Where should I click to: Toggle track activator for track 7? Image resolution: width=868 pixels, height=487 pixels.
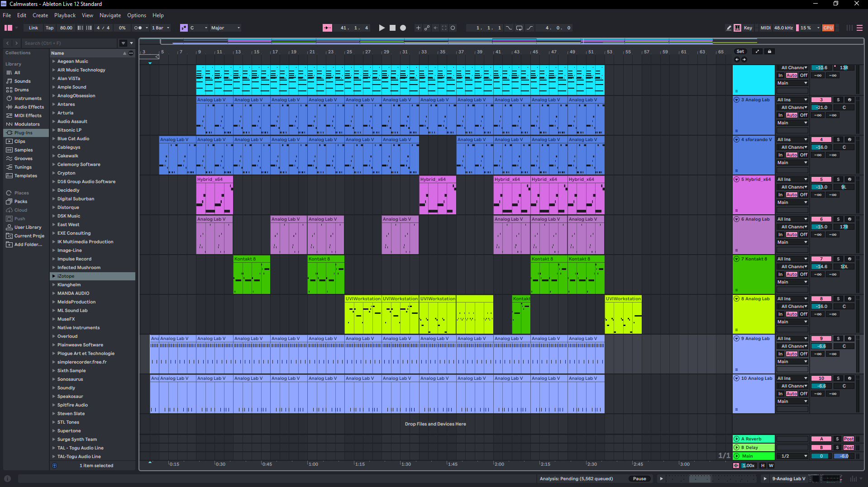tap(821, 259)
